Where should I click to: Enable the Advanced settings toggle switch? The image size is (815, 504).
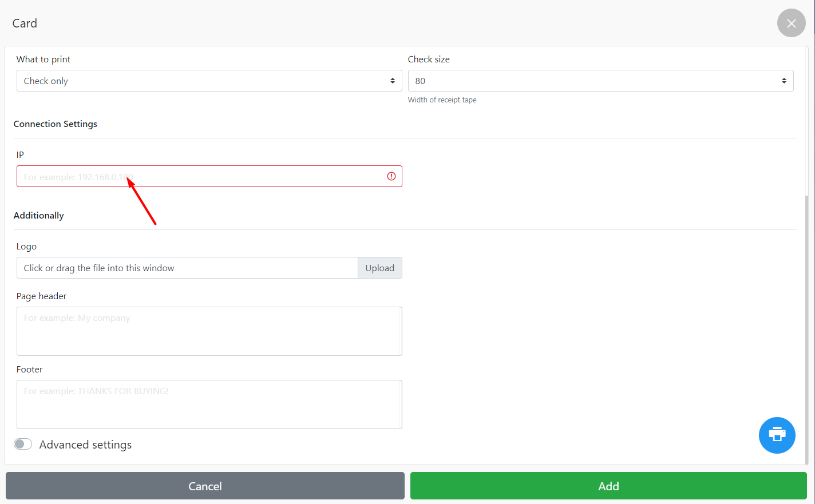[23, 445]
